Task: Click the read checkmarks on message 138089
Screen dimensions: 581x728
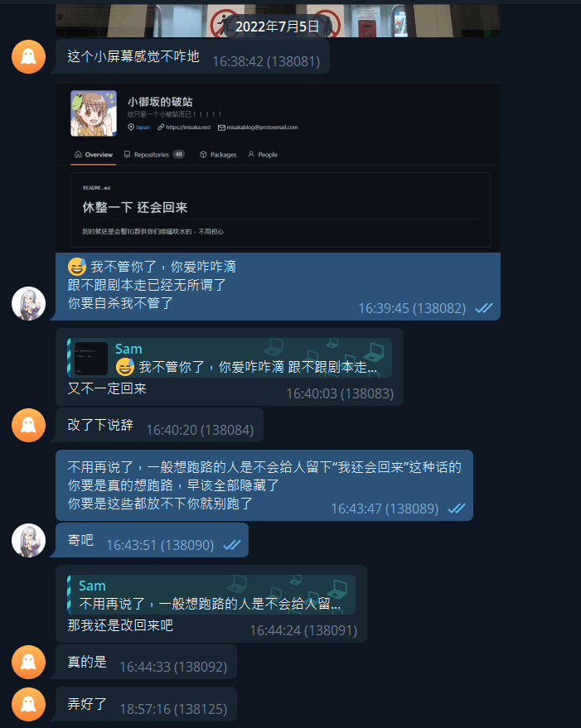Action: (x=457, y=509)
